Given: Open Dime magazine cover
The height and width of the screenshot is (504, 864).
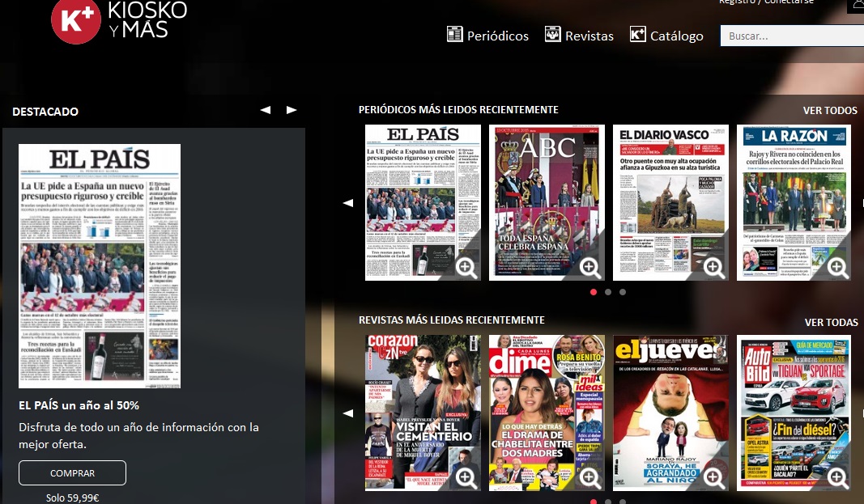Looking at the screenshot, I should [547, 413].
